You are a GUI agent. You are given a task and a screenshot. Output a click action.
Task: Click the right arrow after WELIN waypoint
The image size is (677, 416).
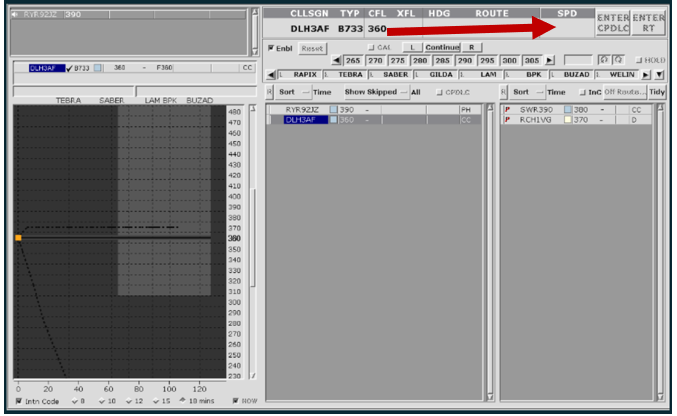tap(646, 75)
